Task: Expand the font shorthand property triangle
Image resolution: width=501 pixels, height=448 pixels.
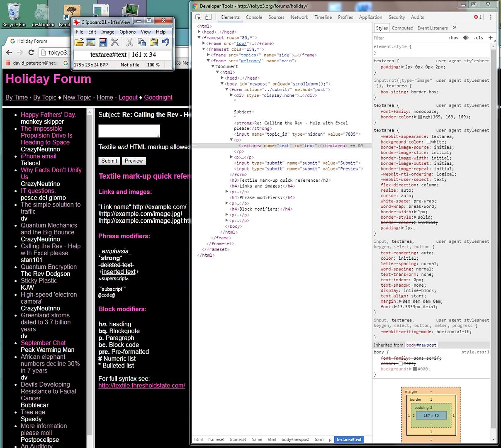Action: click(x=395, y=307)
